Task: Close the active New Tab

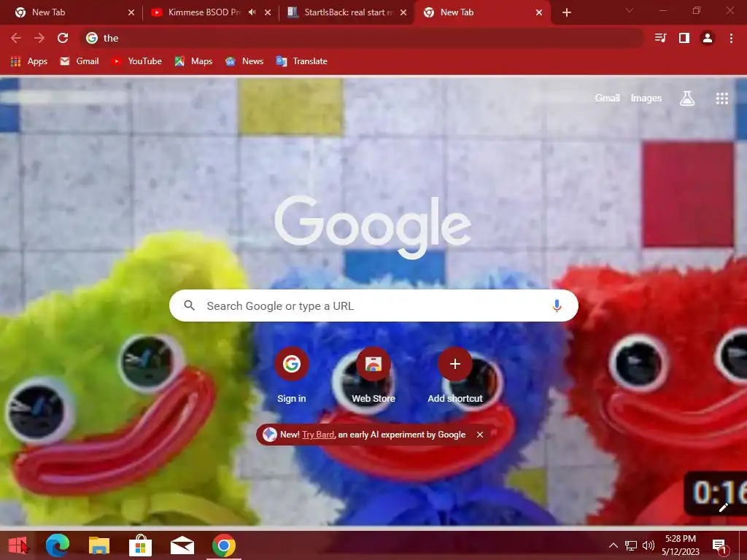Action: 539,12
